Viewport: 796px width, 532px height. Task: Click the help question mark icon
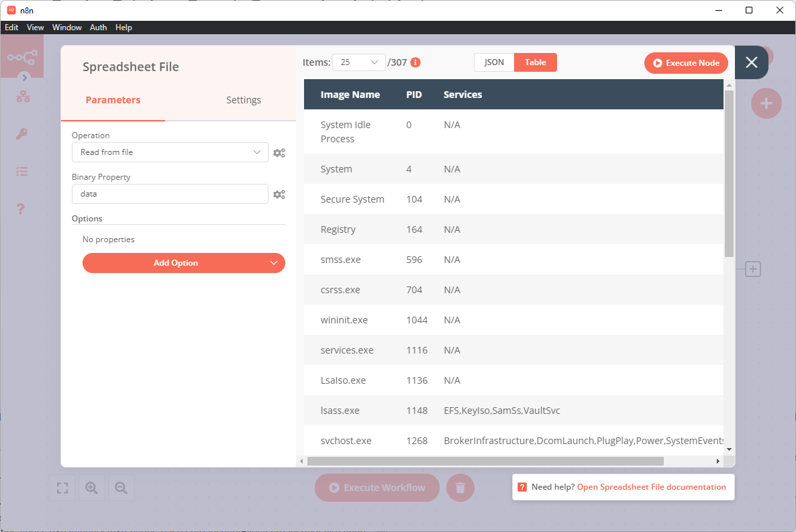coord(21,209)
